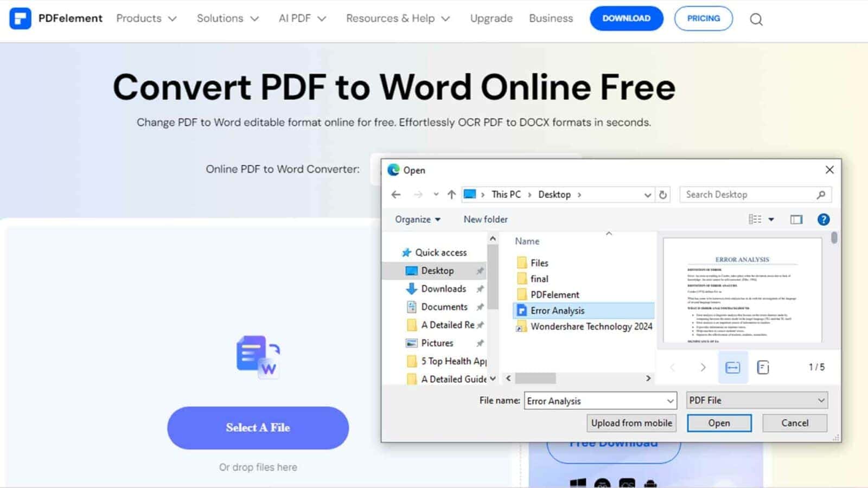
Task: Click the Quick access star icon
Action: click(x=406, y=252)
